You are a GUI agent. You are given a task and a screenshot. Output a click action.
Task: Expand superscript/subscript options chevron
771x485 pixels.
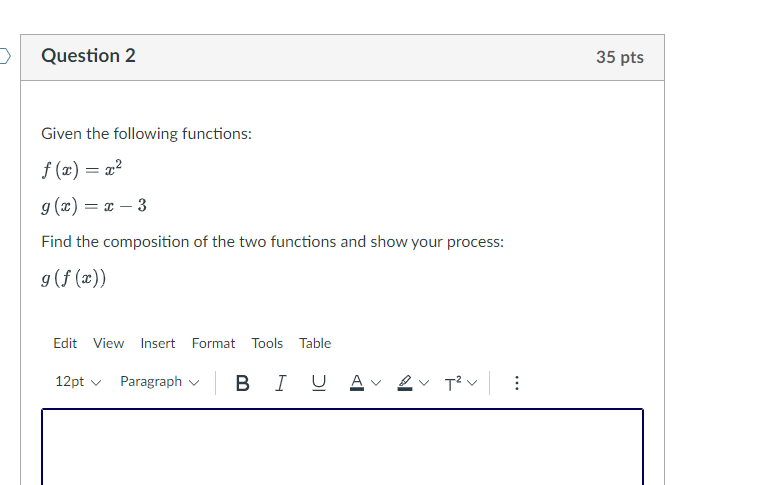coord(472,383)
